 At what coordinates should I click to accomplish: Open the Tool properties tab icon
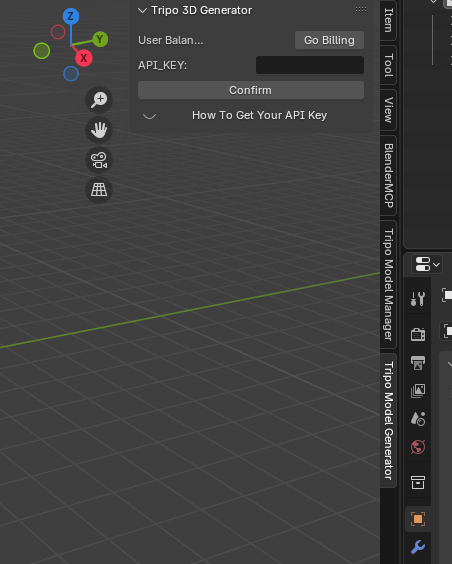pyautogui.click(x=418, y=299)
